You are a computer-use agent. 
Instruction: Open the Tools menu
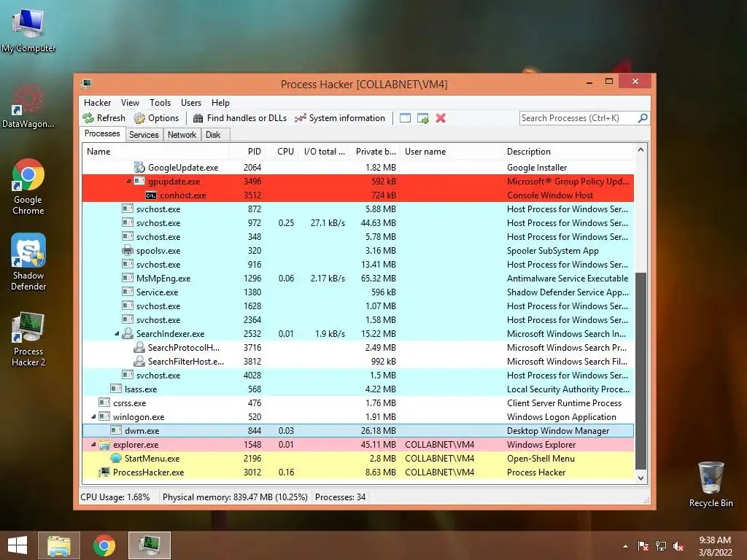point(160,103)
